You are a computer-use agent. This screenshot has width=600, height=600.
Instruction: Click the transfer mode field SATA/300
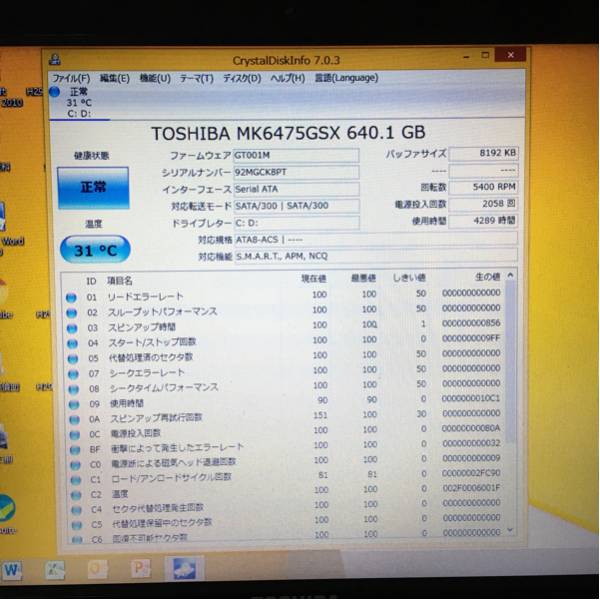tap(296, 206)
